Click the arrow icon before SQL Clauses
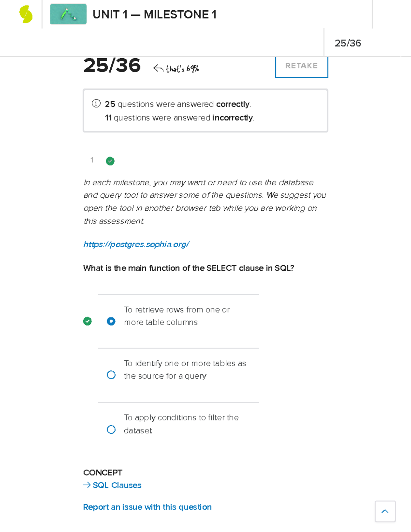 coord(86,485)
